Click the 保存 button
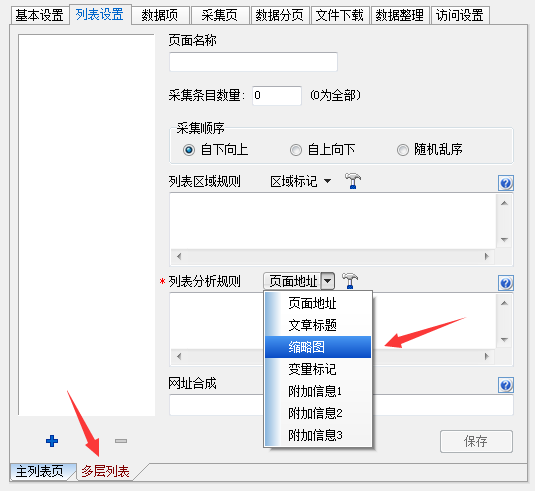Image resolution: width=535 pixels, height=491 pixels. 476,441
